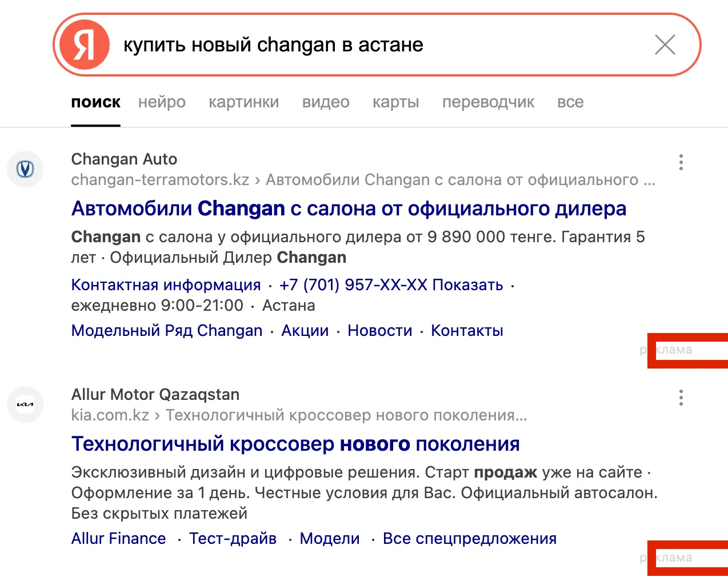Open the Акции sitelink
728x585 pixels.
coord(305,330)
